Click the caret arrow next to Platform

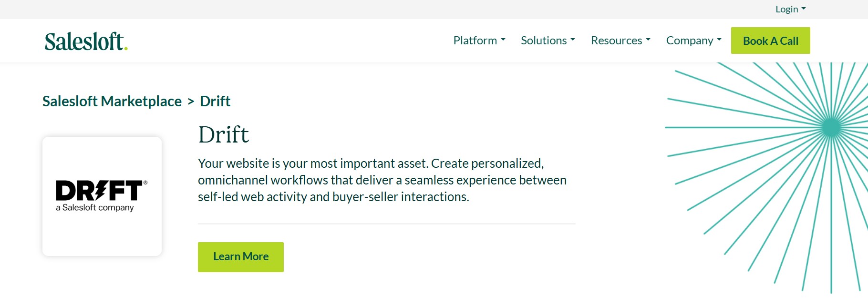coord(503,40)
